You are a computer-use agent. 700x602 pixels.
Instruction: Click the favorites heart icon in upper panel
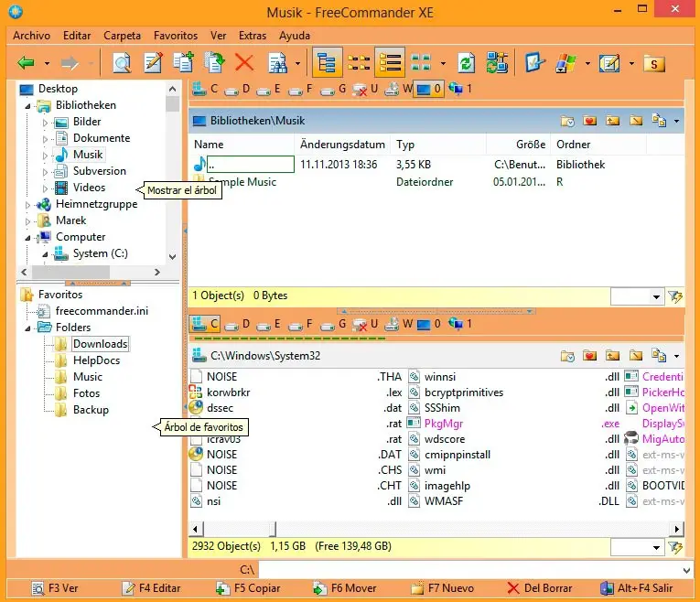pos(590,121)
